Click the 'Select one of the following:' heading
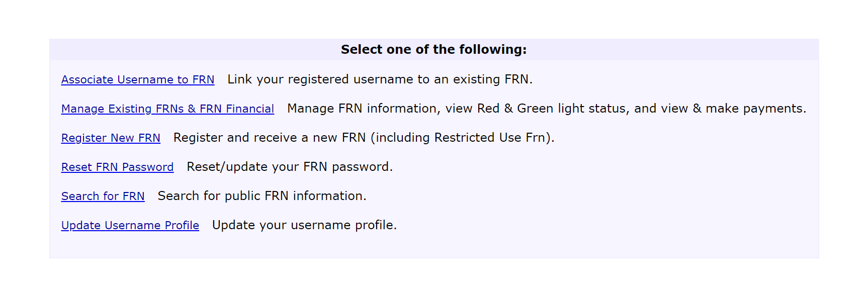 (x=433, y=50)
